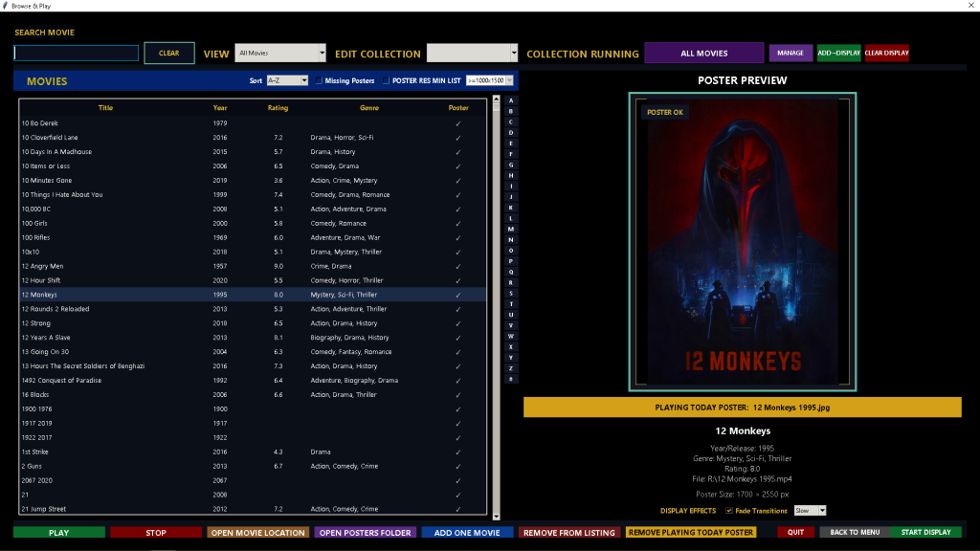Viewport: 980px width, 551px height.
Task: Open the Sort A–Z dropdown
Action: pyautogui.click(x=286, y=81)
